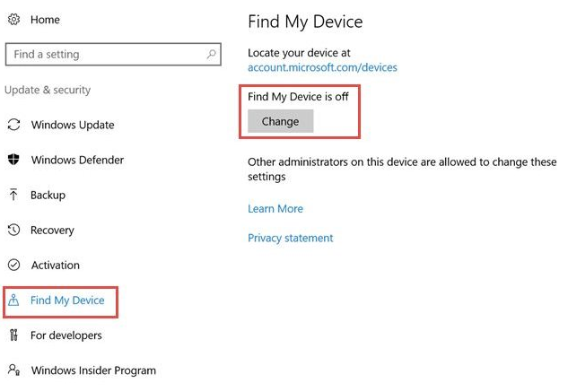Select For developers menu item
Viewport: 568px width, 392px height.
click(x=66, y=335)
